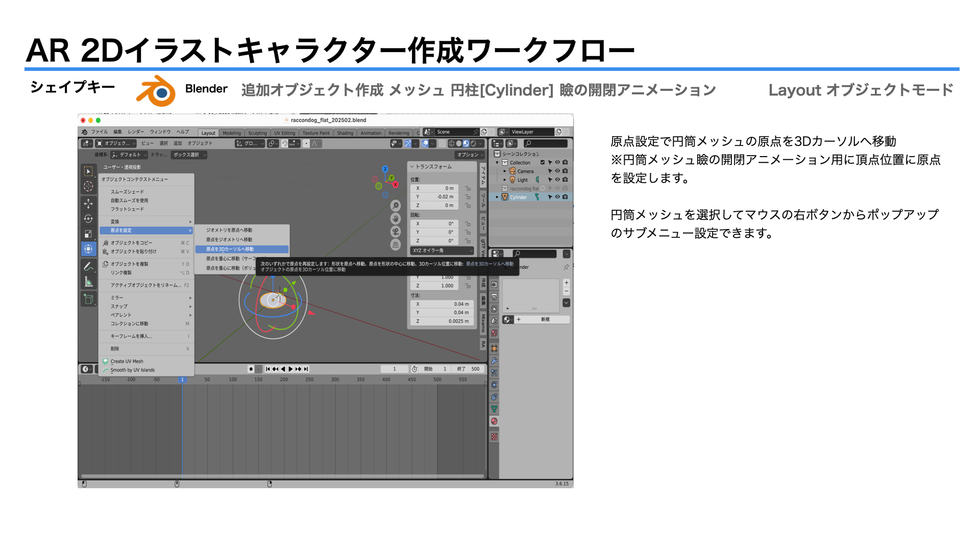
Task: Switch to the Modeling workspace tab
Action: point(232,133)
